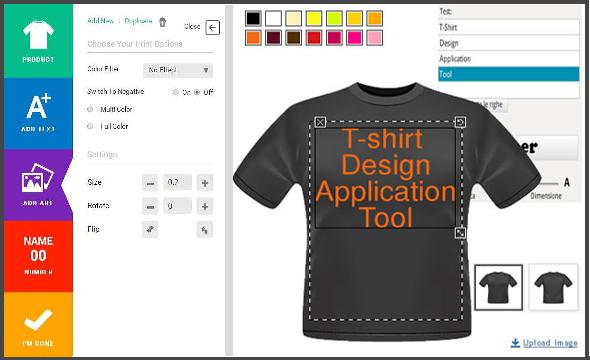Select the highlighted Tool text line
This screenshot has height=360, width=590.
509,74
